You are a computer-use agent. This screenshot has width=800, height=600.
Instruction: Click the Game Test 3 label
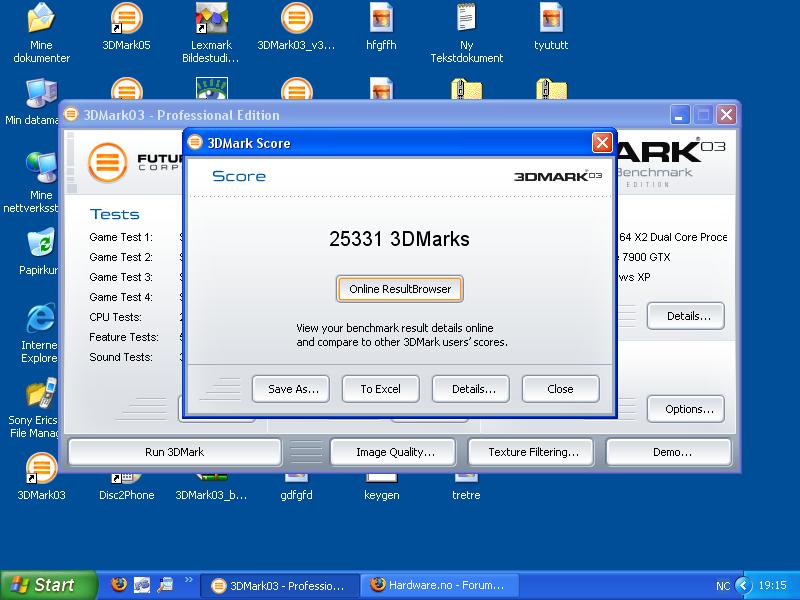point(121,277)
